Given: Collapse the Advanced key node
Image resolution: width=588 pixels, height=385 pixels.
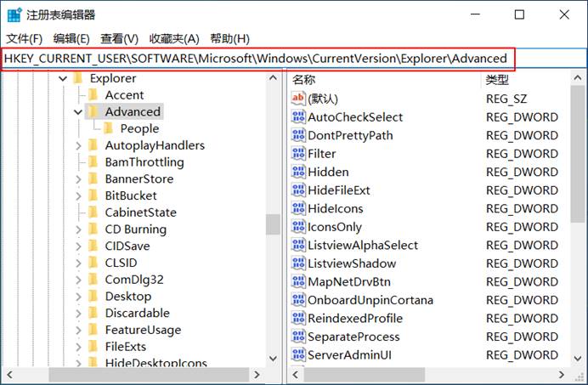Looking at the screenshot, I should [x=78, y=112].
